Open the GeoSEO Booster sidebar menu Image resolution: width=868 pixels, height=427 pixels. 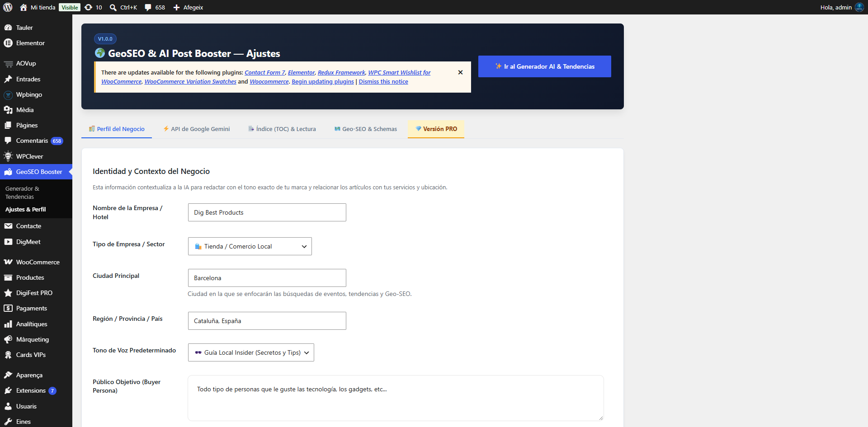tap(36, 172)
